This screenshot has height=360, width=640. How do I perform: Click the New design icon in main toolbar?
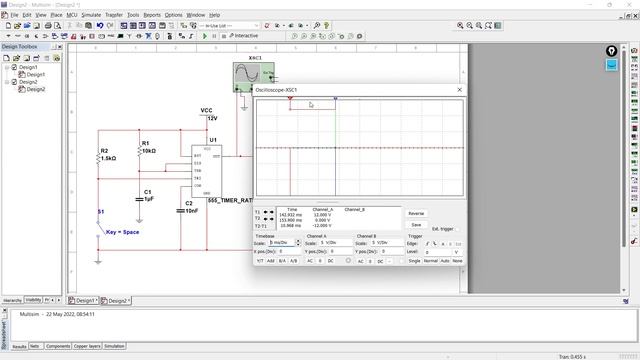point(8,25)
